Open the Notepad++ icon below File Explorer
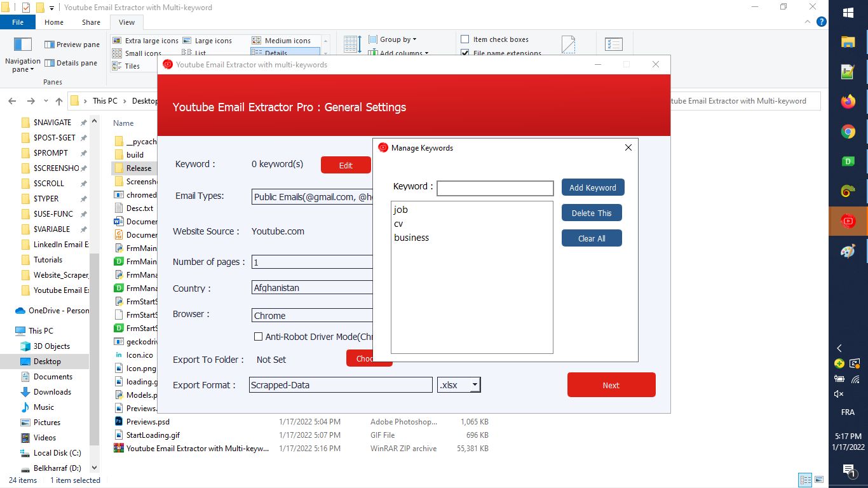This screenshot has width=868, height=488. coord(848,72)
